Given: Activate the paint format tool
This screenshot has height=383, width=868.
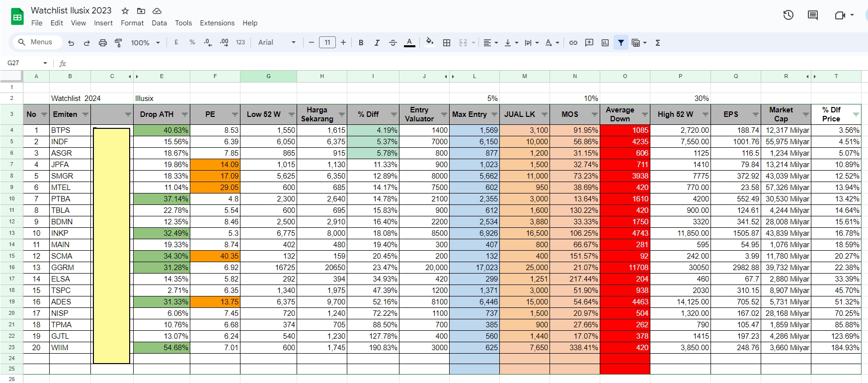Looking at the screenshot, I should [x=118, y=43].
